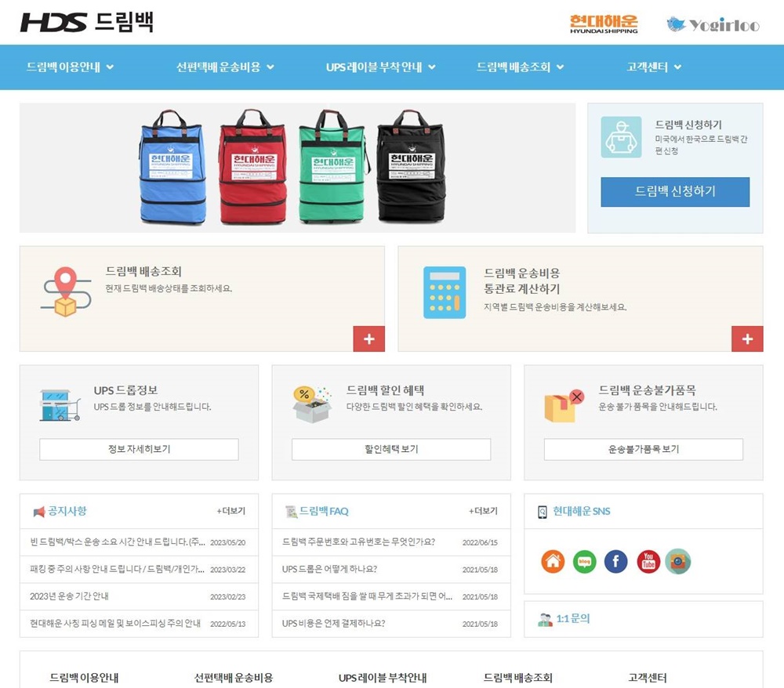Click the delivery person icon in 드림백 신청하기
The width and height of the screenshot is (784, 688).
tap(621, 137)
